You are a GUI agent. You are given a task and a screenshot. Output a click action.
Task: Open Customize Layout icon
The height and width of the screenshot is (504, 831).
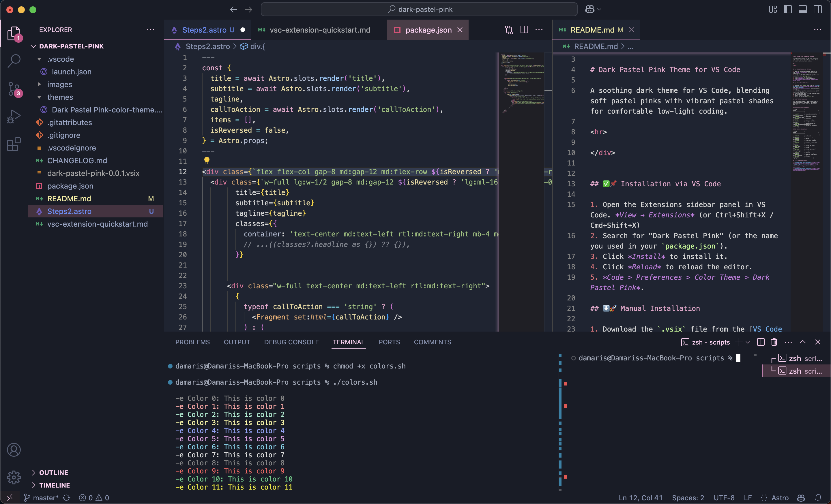773,10
